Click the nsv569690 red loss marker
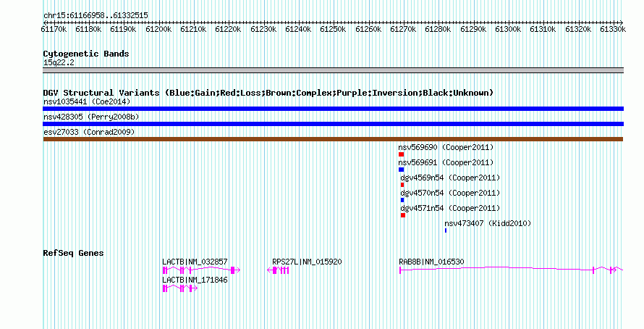 point(402,154)
